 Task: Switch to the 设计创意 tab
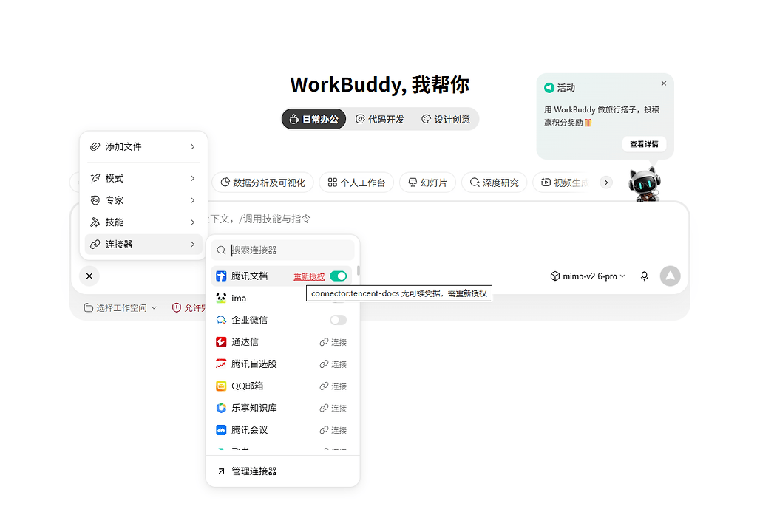(446, 119)
